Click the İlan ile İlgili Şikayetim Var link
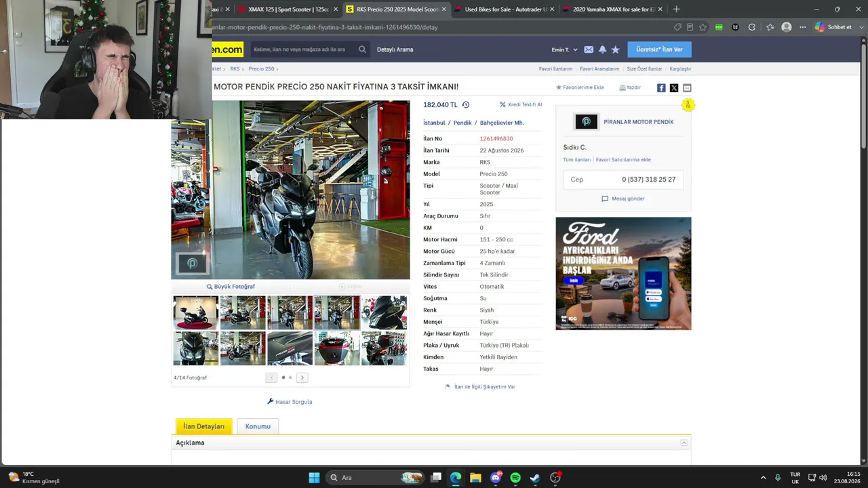The image size is (868, 488). coord(480,387)
